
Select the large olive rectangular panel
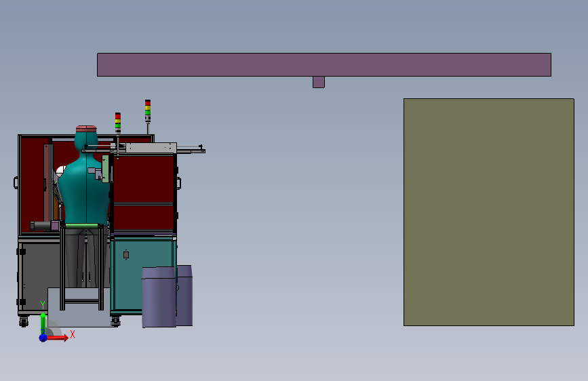tap(488, 212)
